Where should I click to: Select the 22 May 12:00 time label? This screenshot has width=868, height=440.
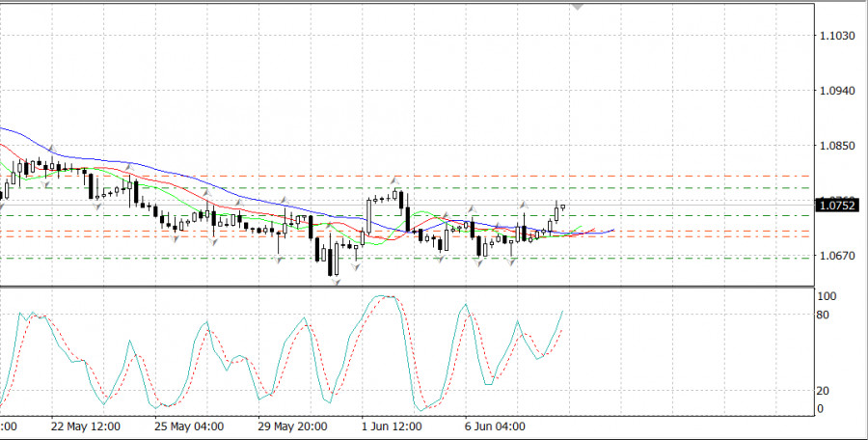point(85,426)
